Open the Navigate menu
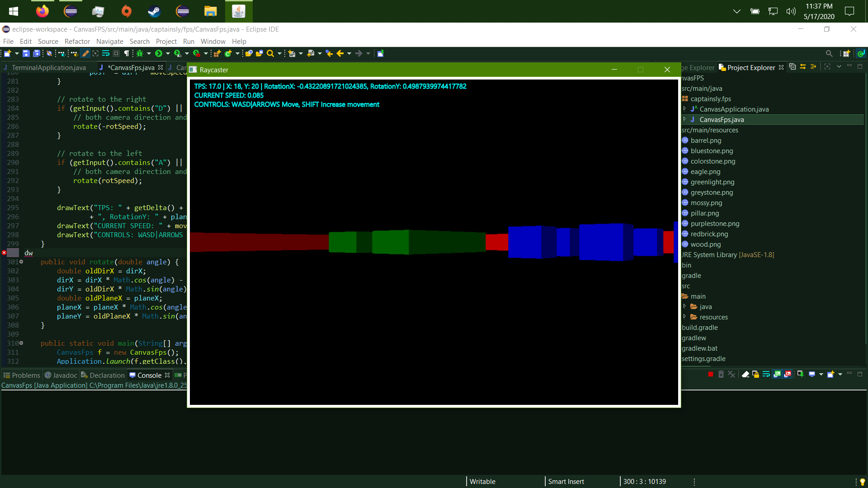 [x=109, y=41]
